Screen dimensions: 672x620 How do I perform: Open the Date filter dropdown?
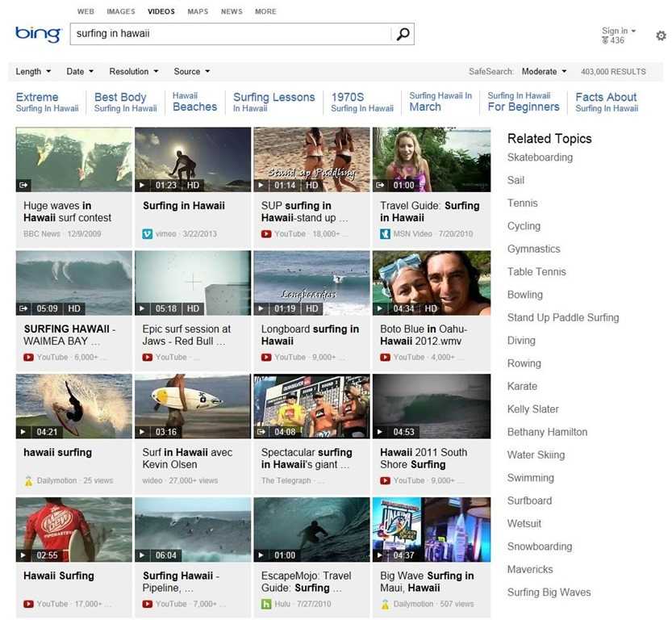pos(77,71)
